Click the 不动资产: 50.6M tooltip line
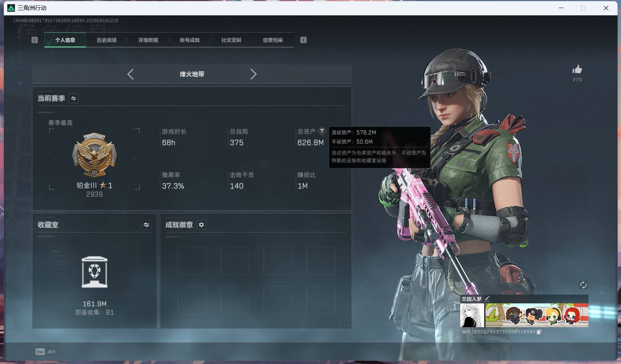 (352, 142)
